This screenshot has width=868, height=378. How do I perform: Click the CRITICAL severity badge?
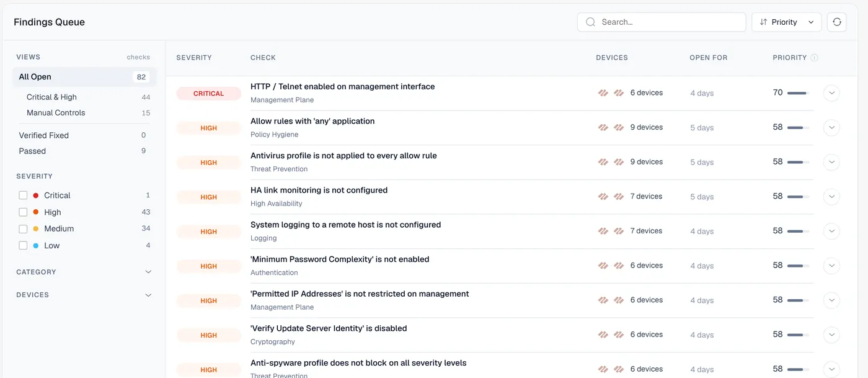pos(208,94)
